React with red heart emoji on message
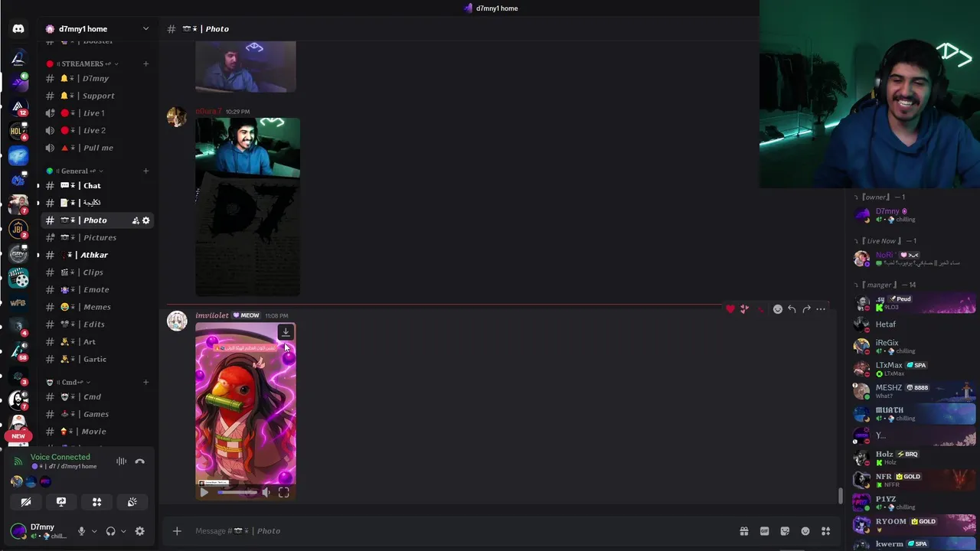The image size is (980, 551). (730, 309)
